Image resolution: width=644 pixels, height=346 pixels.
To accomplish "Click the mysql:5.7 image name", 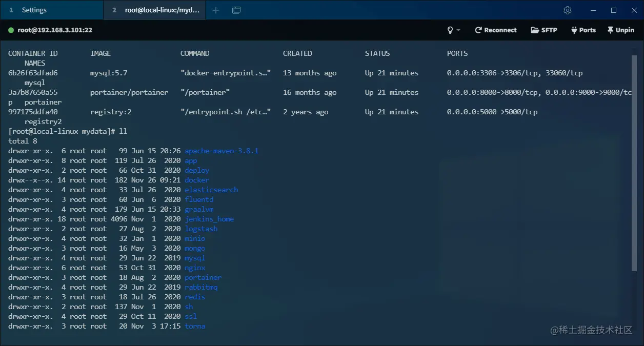I will 109,73.
